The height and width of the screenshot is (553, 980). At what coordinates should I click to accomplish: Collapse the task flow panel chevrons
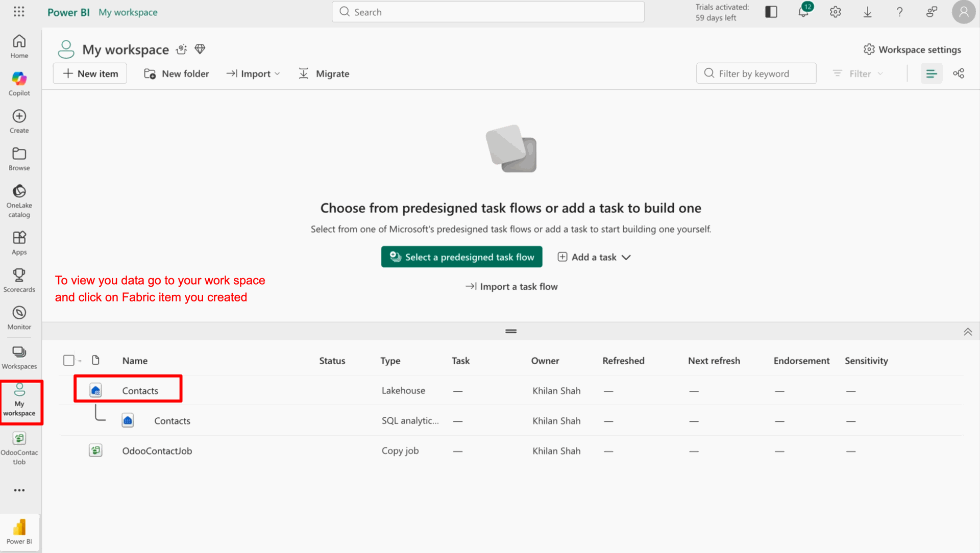(x=968, y=332)
